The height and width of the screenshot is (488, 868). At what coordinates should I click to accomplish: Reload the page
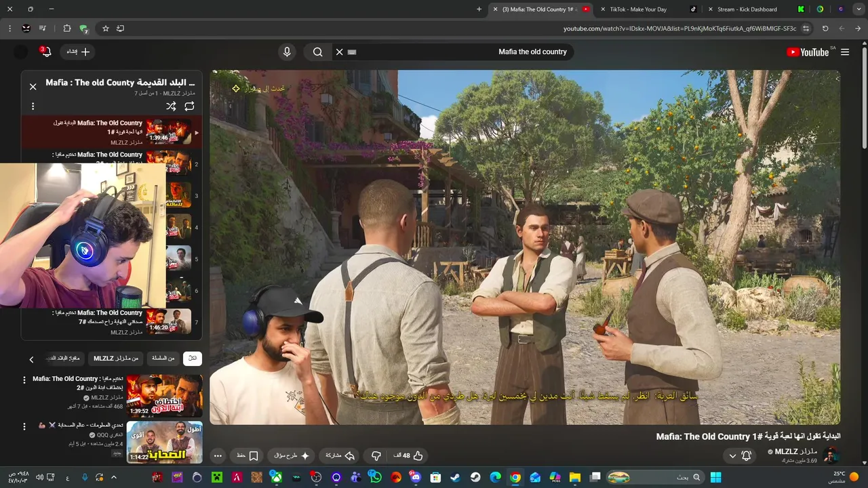pyautogui.click(x=825, y=28)
